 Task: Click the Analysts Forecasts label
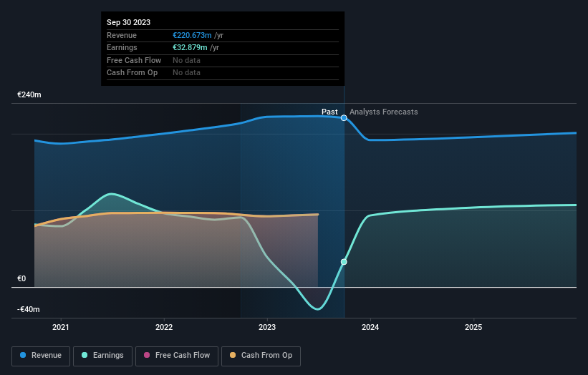click(384, 112)
